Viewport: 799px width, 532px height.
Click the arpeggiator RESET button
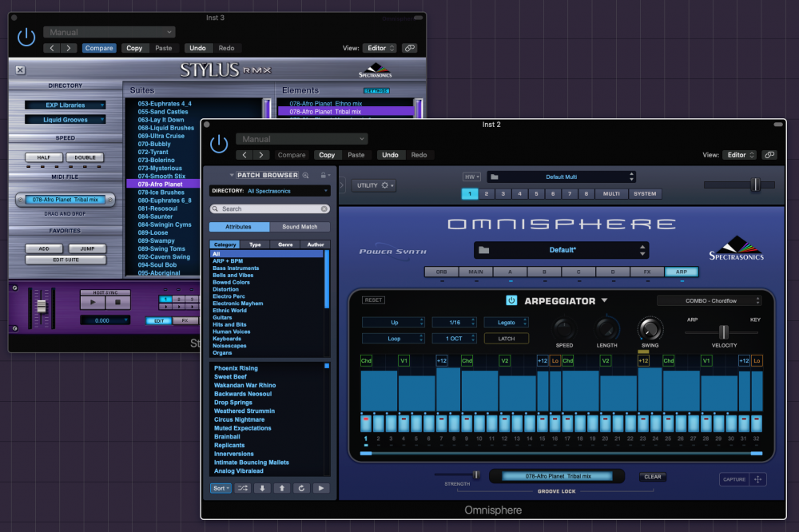[x=373, y=300]
